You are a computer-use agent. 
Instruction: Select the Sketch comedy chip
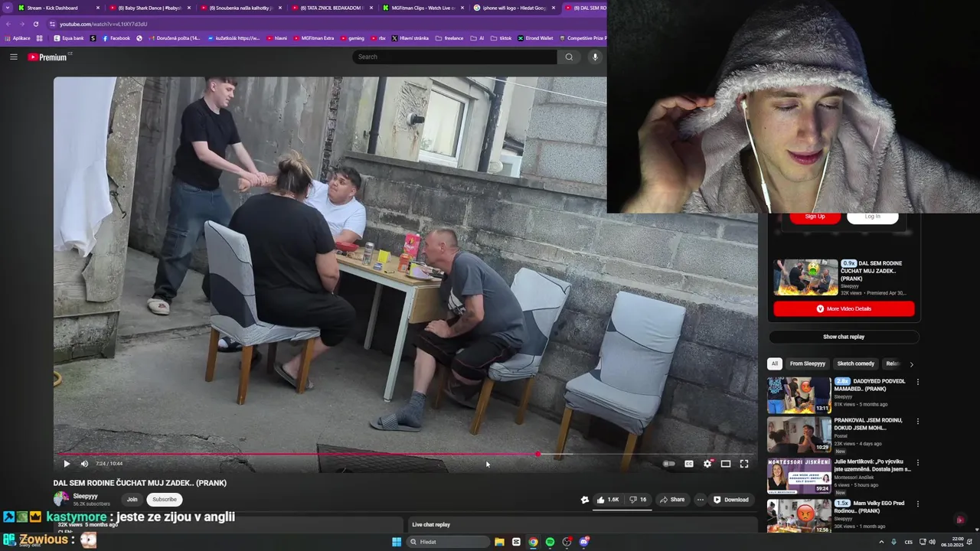(x=856, y=364)
